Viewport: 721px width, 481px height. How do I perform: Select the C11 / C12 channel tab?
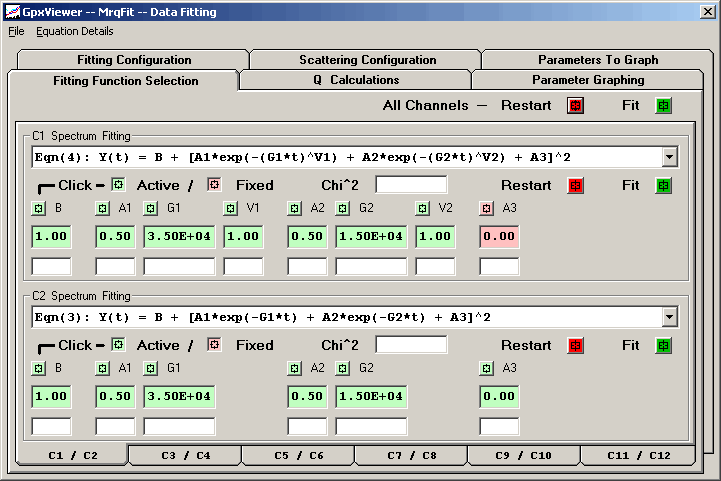(638, 455)
